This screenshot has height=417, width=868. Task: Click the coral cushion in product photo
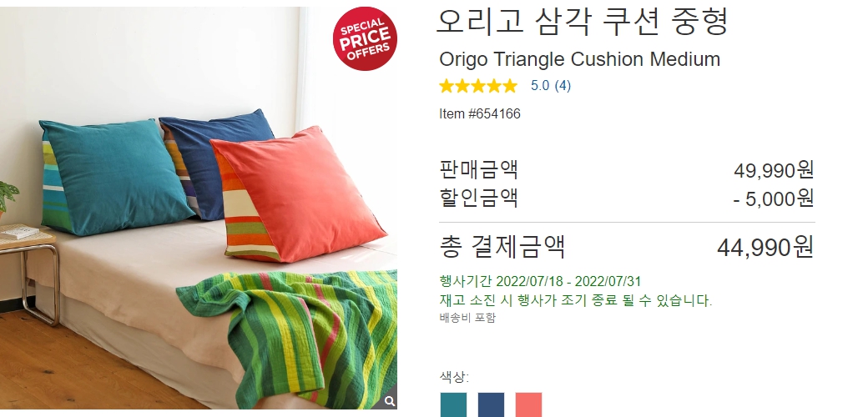(300, 194)
